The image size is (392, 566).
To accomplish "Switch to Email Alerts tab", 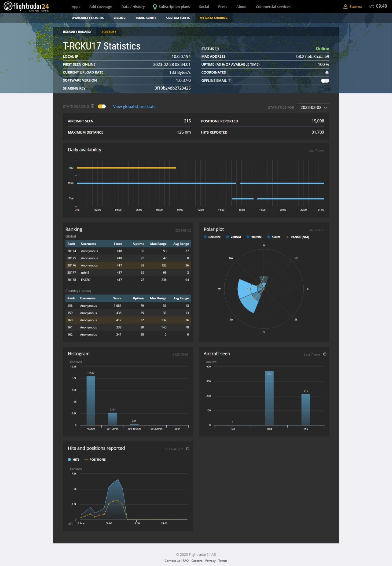I will [x=146, y=18].
